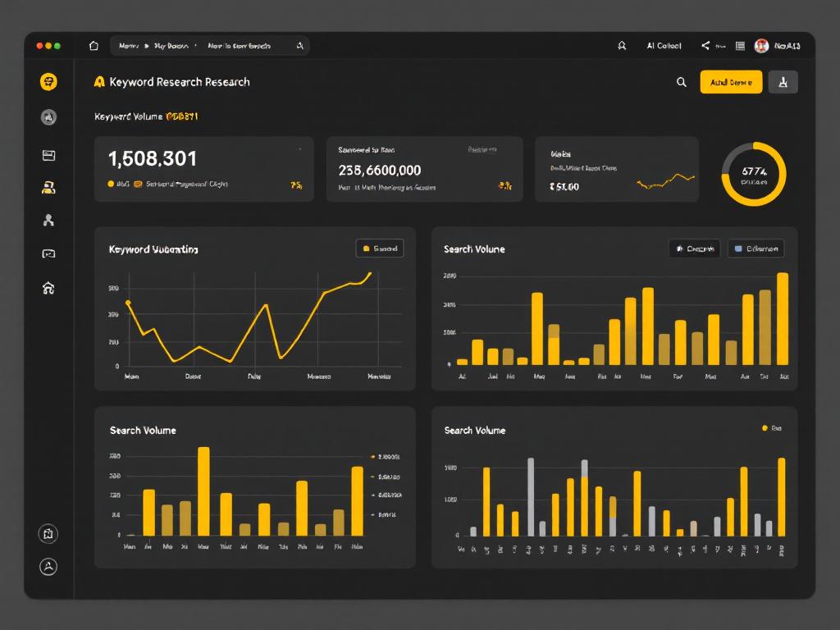Image resolution: width=840 pixels, height=630 pixels.
Task: Toggle the blue comparison chip on Search Volume
Action: point(755,248)
